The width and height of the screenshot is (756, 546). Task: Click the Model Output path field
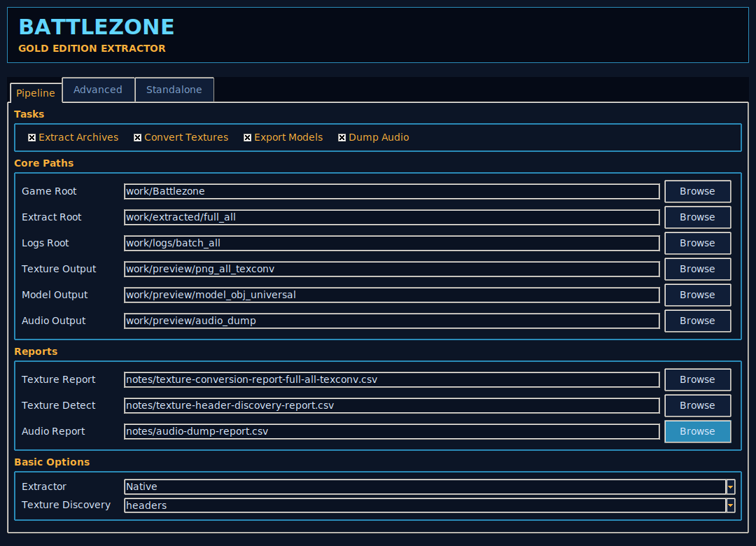pos(391,295)
